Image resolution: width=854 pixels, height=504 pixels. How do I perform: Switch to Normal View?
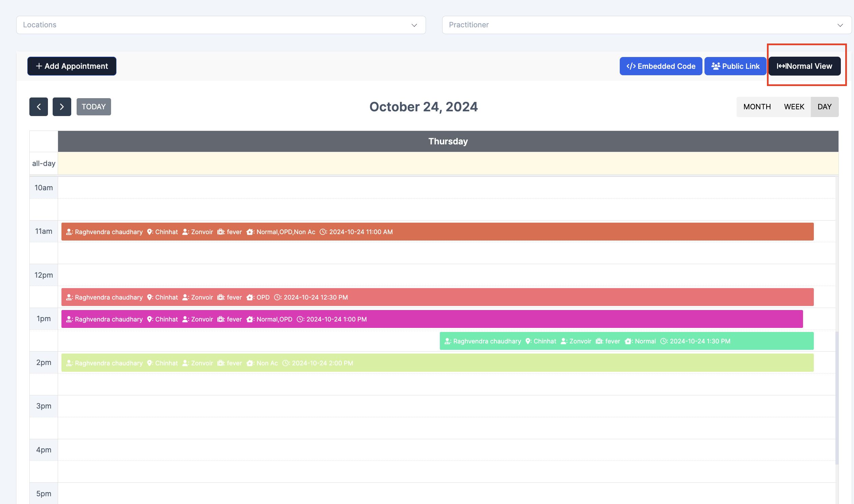tap(804, 66)
